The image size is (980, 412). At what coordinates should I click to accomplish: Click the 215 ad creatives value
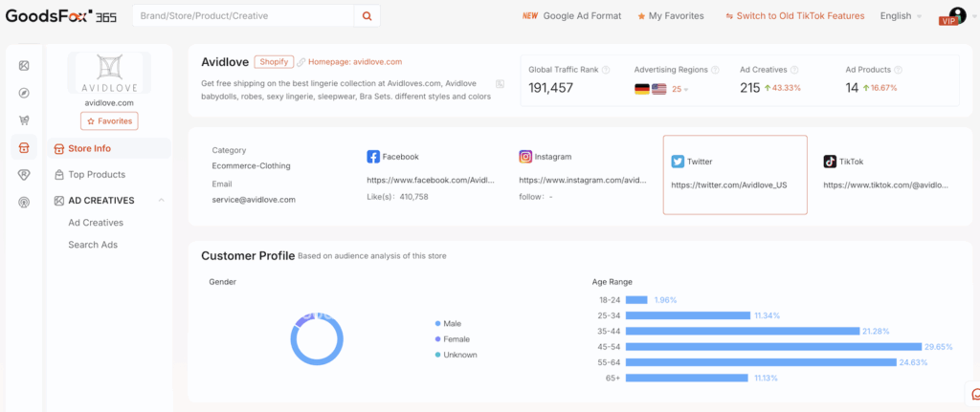(750, 88)
